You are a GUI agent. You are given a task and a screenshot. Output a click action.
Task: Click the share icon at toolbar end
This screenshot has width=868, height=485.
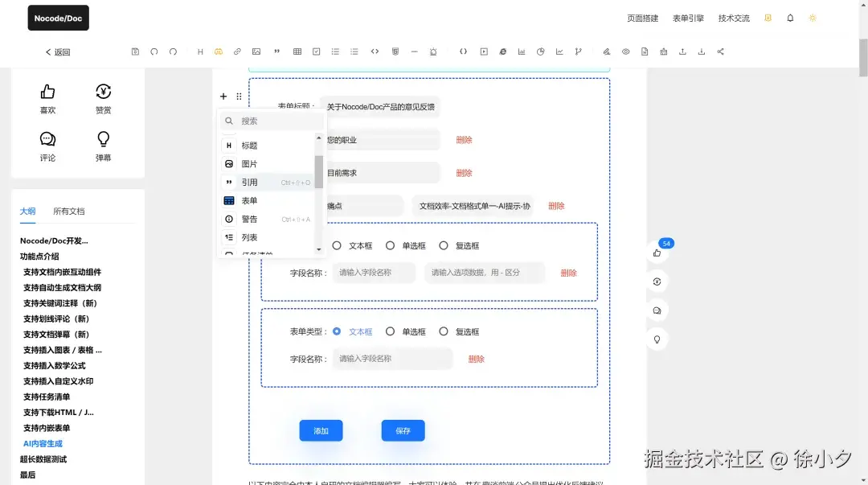point(719,51)
